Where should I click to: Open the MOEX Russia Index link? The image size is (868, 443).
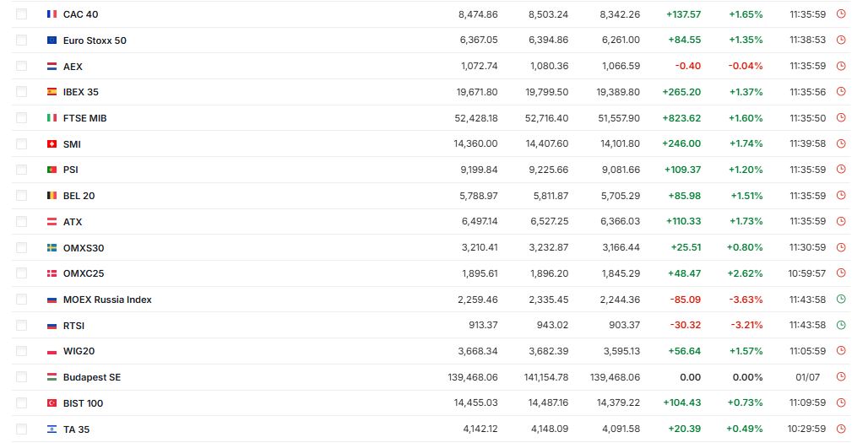point(107,300)
